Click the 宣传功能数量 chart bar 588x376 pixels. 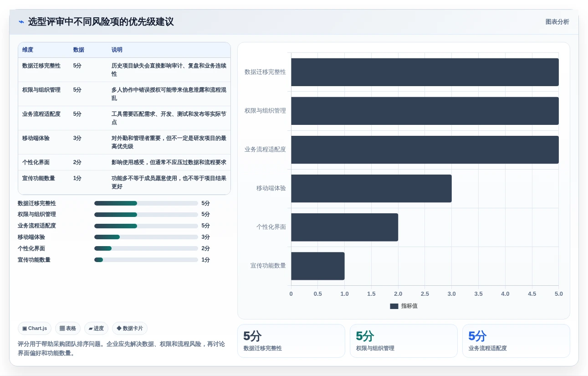click(318, 266)
